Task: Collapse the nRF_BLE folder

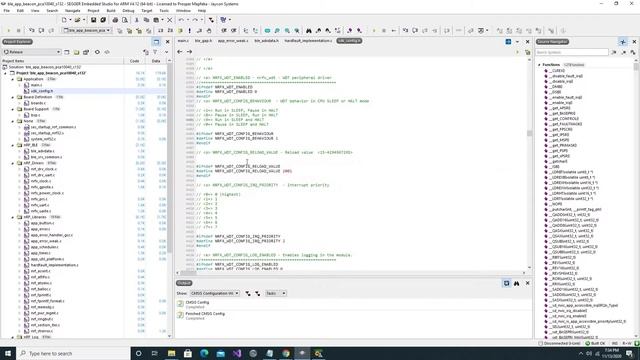Action: pyautogui.click(x=13, y=145)
